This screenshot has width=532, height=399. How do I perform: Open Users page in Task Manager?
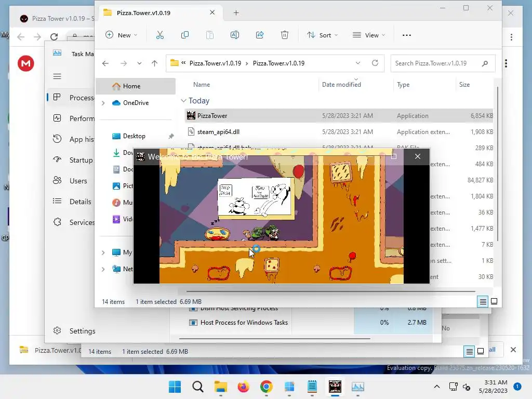pos(71,181)
